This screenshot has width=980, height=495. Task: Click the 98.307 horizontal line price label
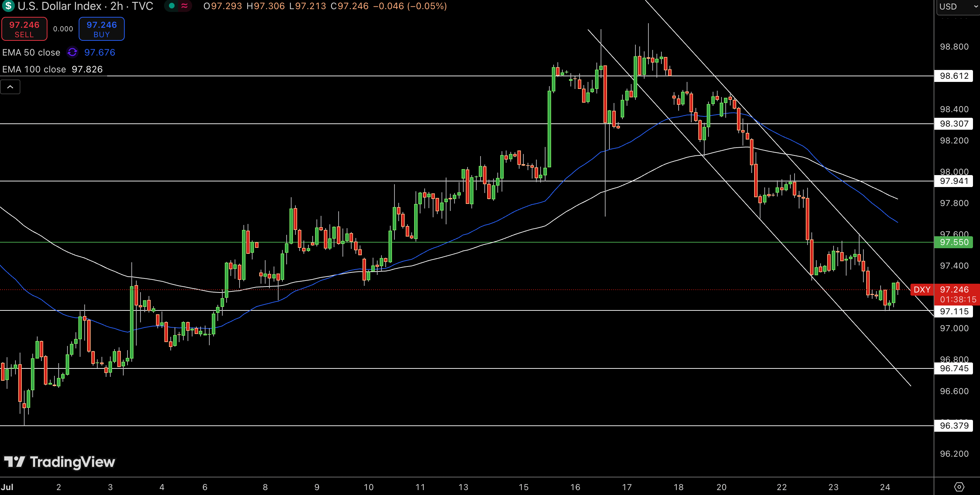pos(954,124)
